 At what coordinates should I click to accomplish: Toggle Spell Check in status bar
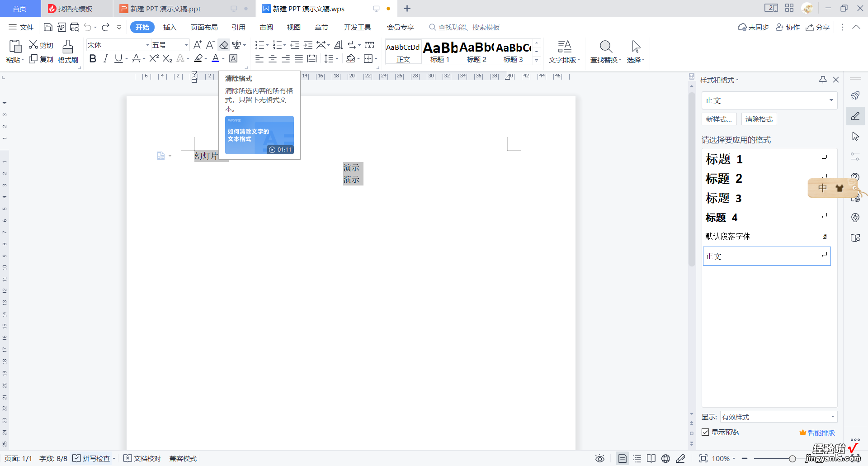pyautogui.click(x=94, y=458)
